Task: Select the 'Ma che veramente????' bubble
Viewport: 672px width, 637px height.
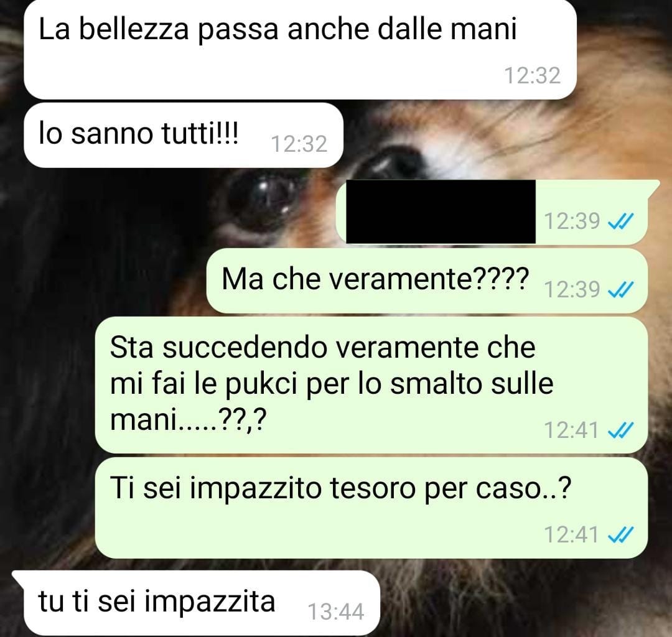Action: (427, 281)
